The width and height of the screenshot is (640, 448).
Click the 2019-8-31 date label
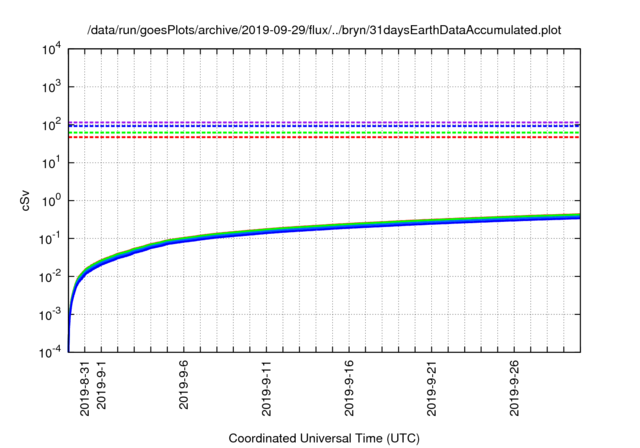84,388
